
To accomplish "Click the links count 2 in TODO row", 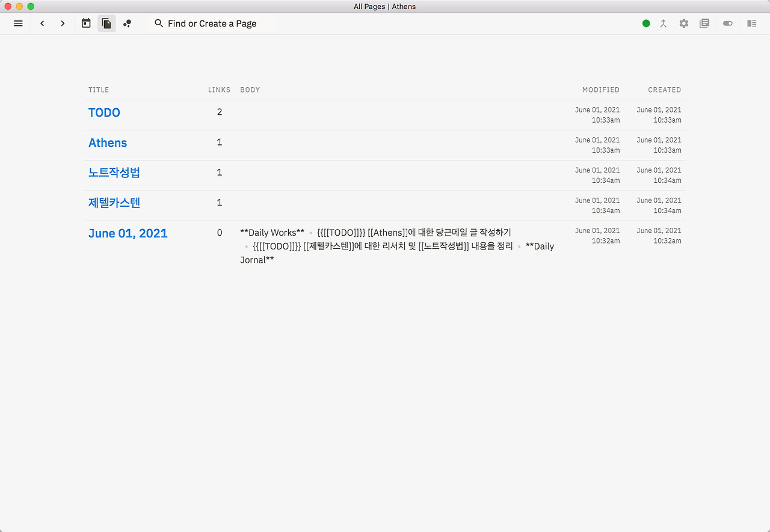I will 220,112.
